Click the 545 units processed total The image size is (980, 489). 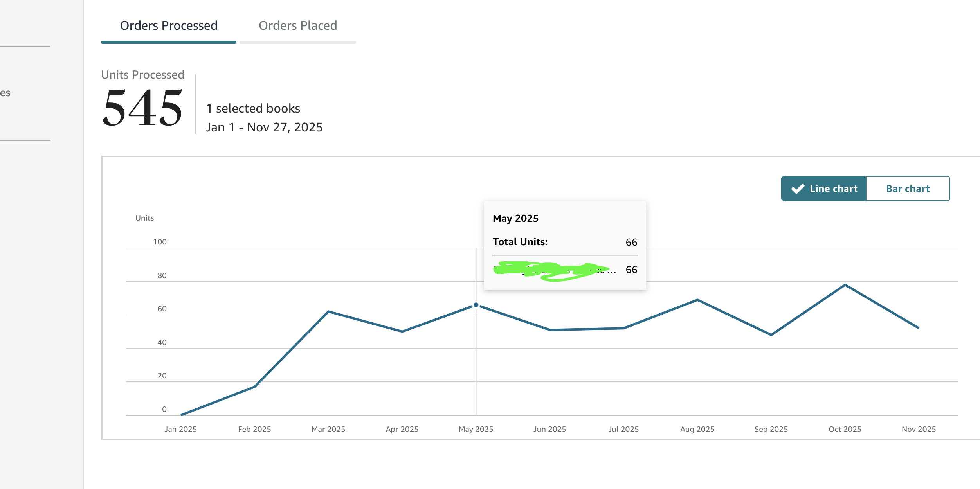pos(142,107)
